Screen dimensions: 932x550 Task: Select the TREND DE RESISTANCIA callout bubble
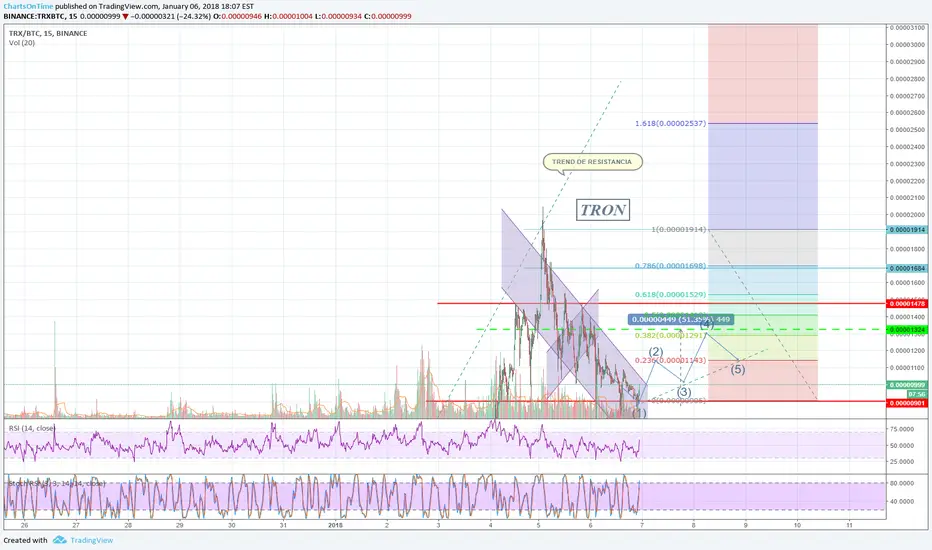pyautogui.click(x=593, y=162)
